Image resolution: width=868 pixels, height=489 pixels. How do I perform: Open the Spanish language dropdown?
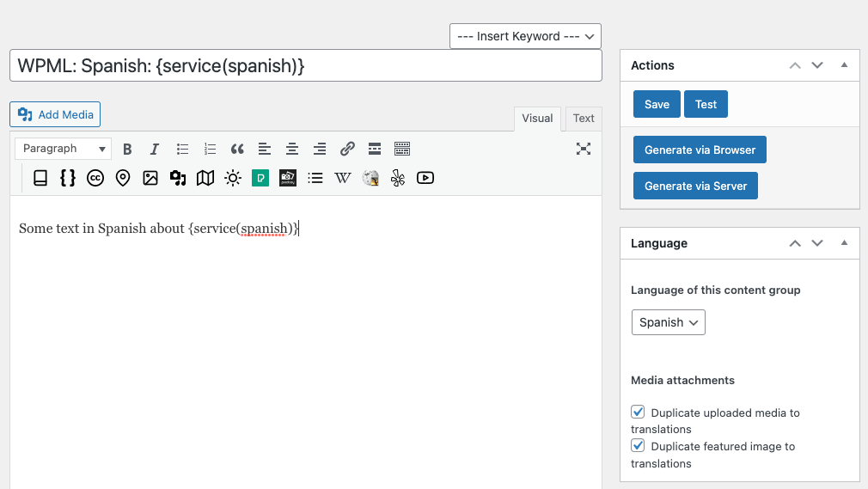tap(668, 322)
